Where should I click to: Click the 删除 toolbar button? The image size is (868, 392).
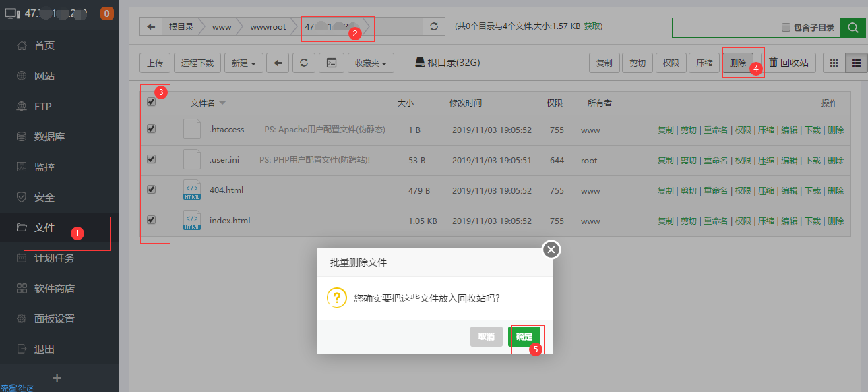tap(738, 63)
